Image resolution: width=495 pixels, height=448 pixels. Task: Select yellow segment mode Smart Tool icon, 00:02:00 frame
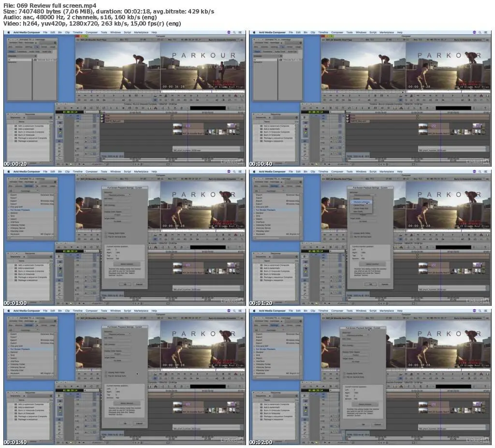tap(306, 411)
